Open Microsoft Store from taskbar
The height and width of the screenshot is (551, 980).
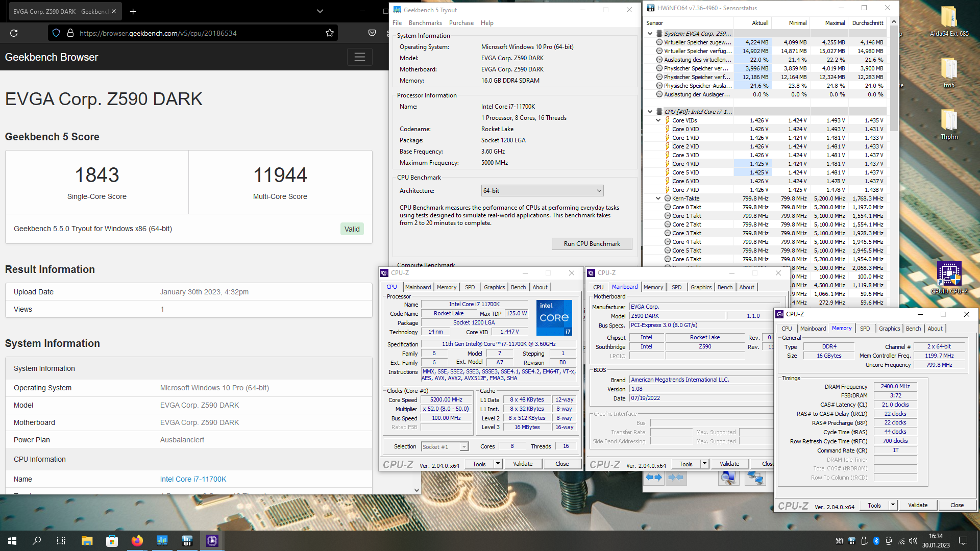(112, 541)
